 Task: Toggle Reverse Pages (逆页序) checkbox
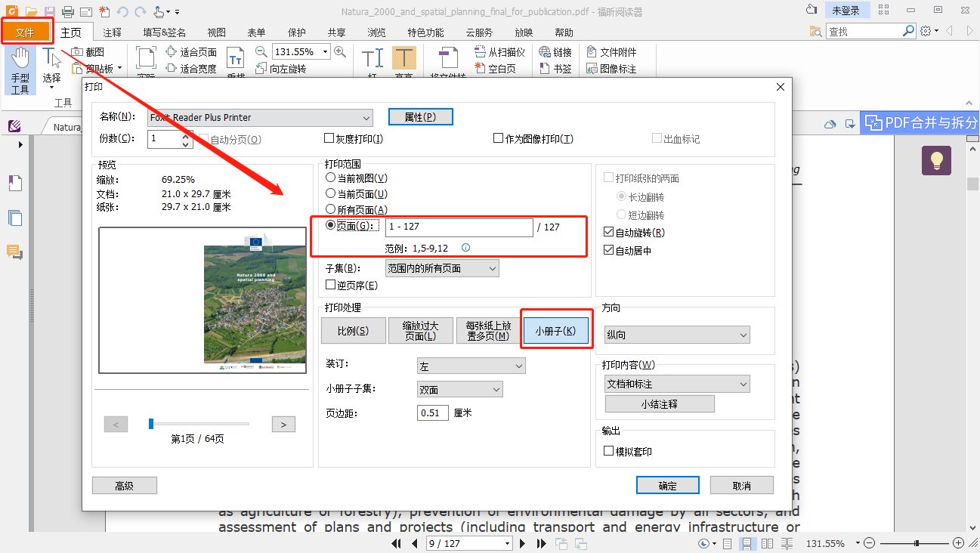pos(329,285)
